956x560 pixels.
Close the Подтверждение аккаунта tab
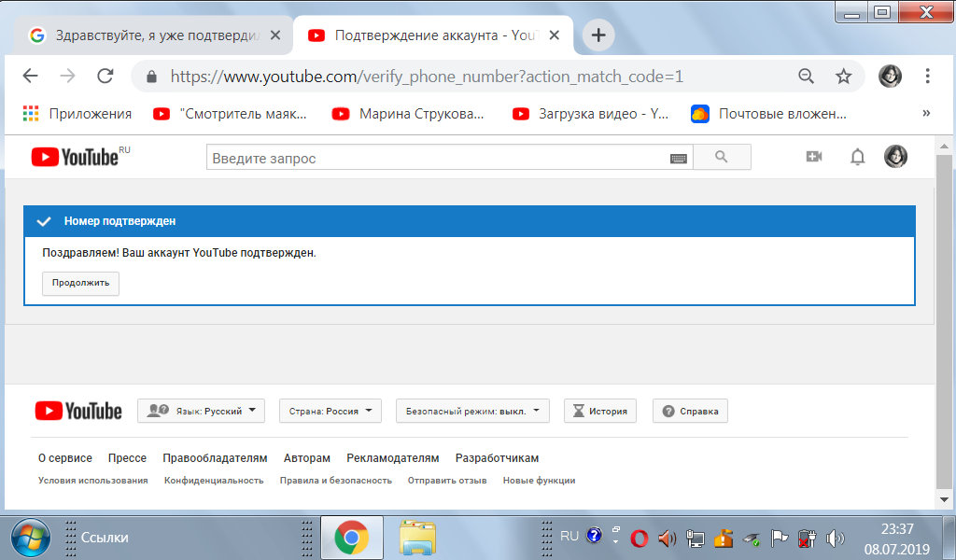[555, 35]
